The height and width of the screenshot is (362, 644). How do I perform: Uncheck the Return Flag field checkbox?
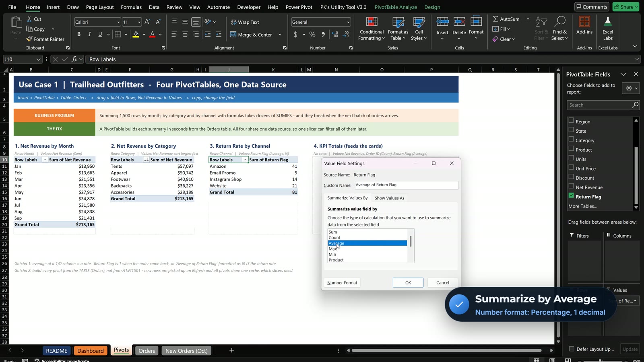point(571,195)
